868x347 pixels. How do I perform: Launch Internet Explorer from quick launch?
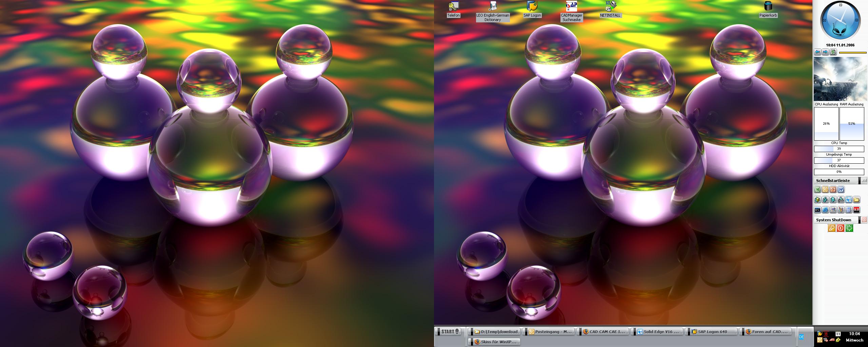(825, 210)
